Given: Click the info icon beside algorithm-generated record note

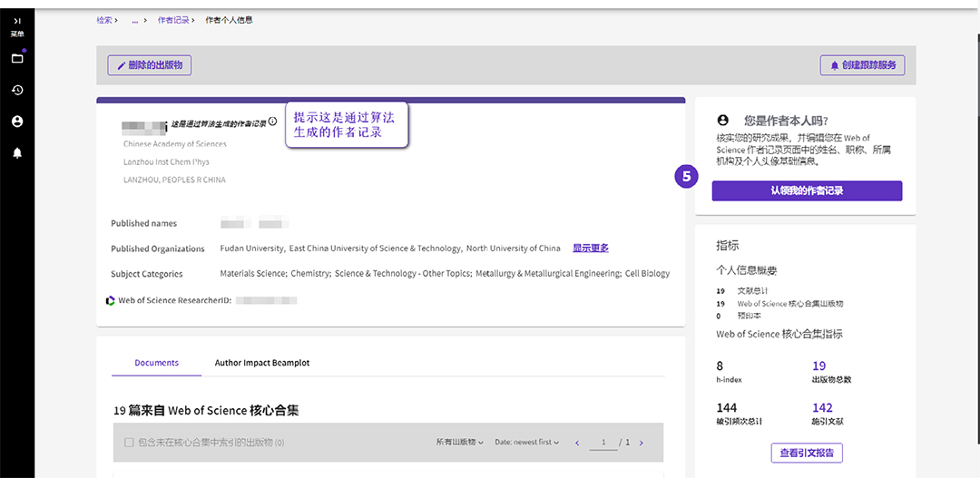Looking at the screenshot, I should [x=272, y=122].
